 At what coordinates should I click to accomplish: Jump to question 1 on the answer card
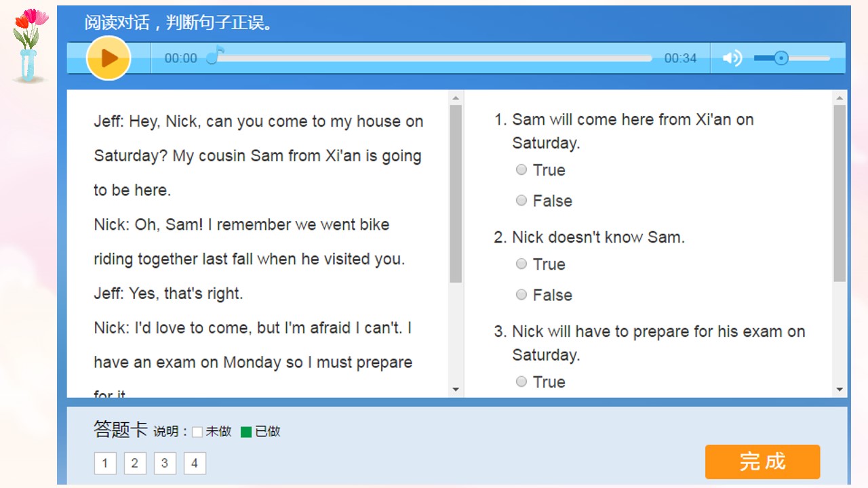pos(105,464)
